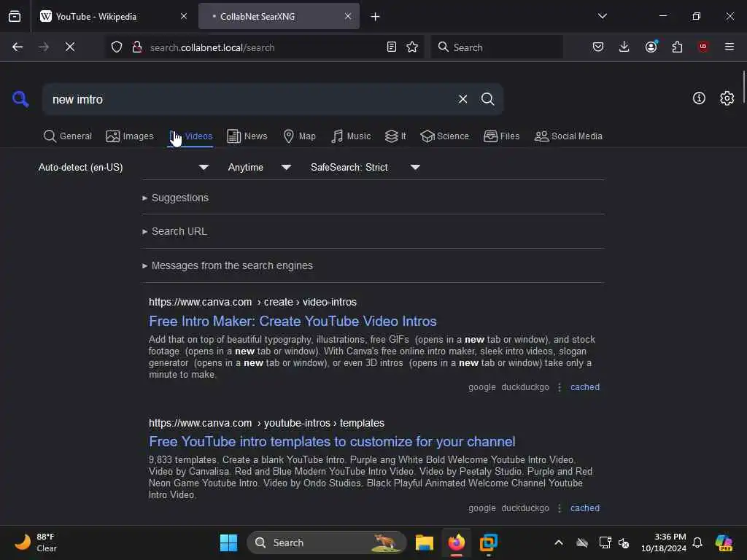Image resolution: width=747 pixels, height=560 pixels.
Task: Click the SearXNG magnifier logo
Action: 20,99
